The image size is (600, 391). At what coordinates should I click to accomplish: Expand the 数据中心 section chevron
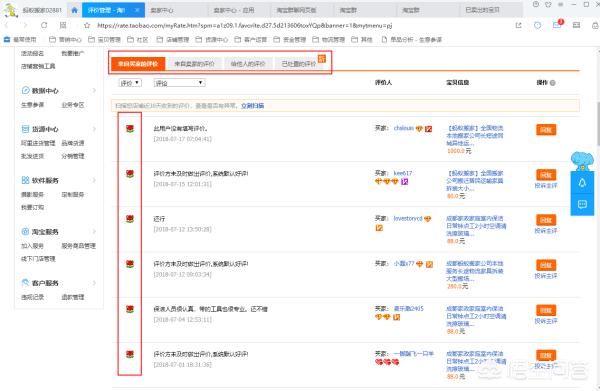coord(94,90)
